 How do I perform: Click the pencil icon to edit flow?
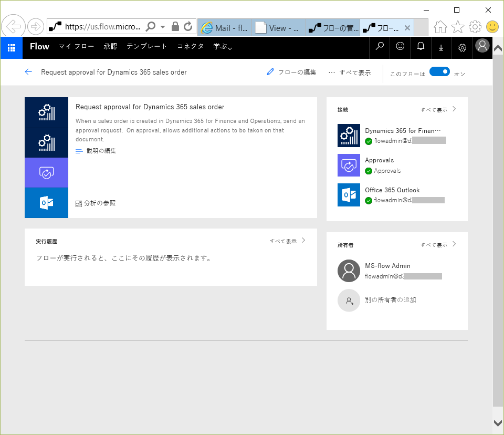tap(270, 72)
